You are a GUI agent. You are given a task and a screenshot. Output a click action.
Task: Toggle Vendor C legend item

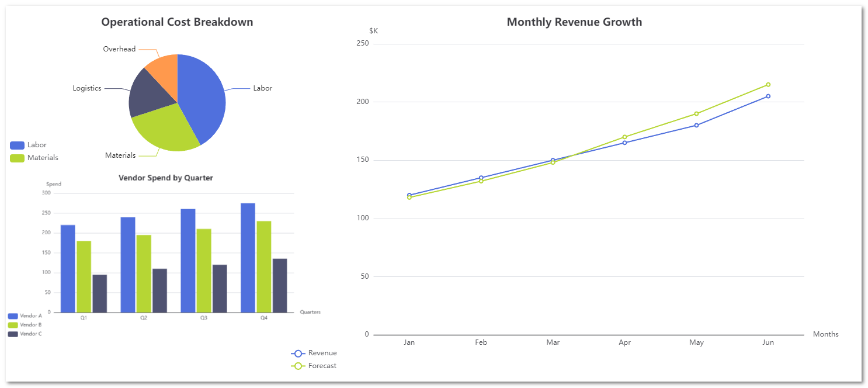pos(25,334)
